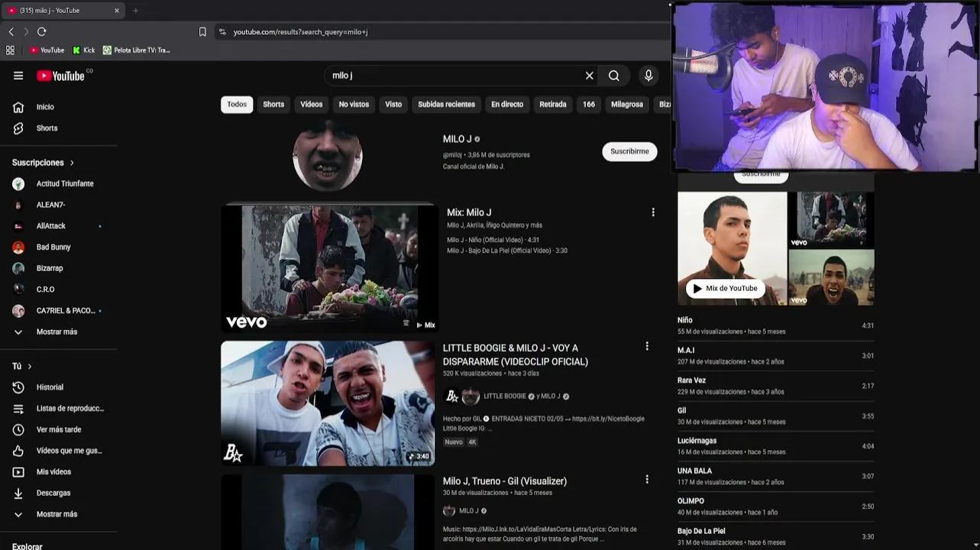Play UNA BALA from the side playlist
Screen dimensions: 980x550
click(x=775, y=476)
